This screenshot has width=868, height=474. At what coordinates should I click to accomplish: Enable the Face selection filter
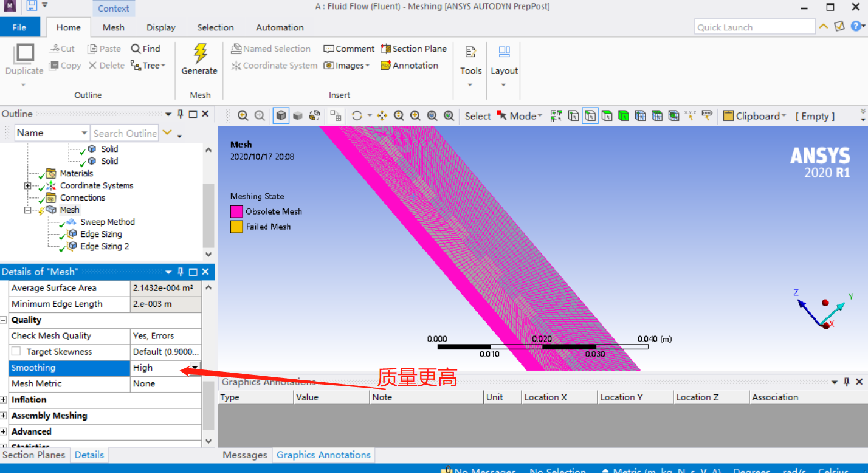click(607, 116)
